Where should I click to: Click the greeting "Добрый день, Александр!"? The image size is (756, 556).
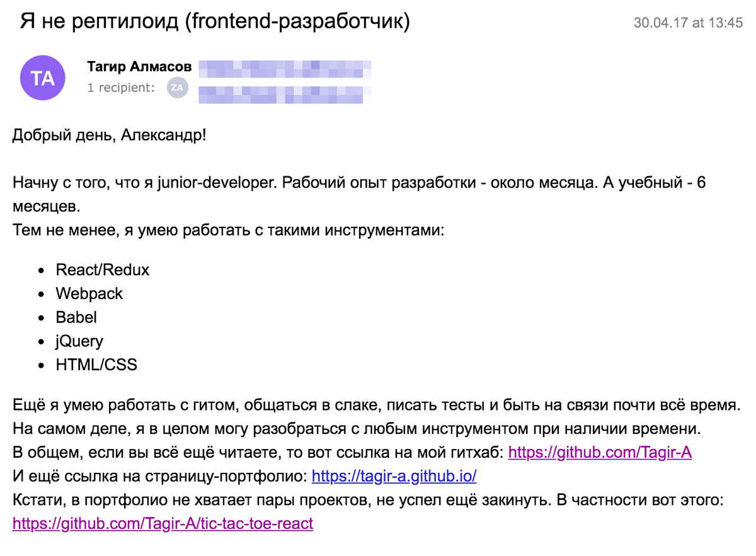109,136
